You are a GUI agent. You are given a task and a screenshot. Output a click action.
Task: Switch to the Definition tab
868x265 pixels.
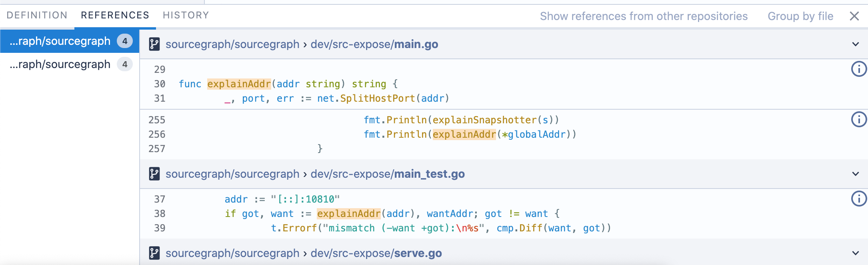tap(37, 15)
